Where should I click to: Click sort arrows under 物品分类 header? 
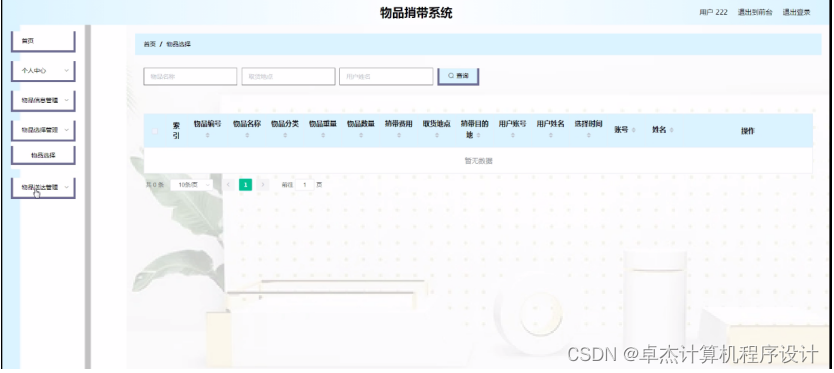285,136
